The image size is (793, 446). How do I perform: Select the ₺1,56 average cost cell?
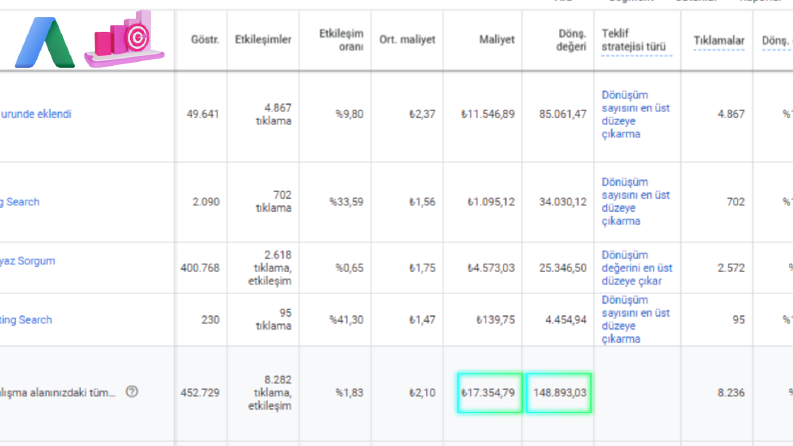pos(422,202)
